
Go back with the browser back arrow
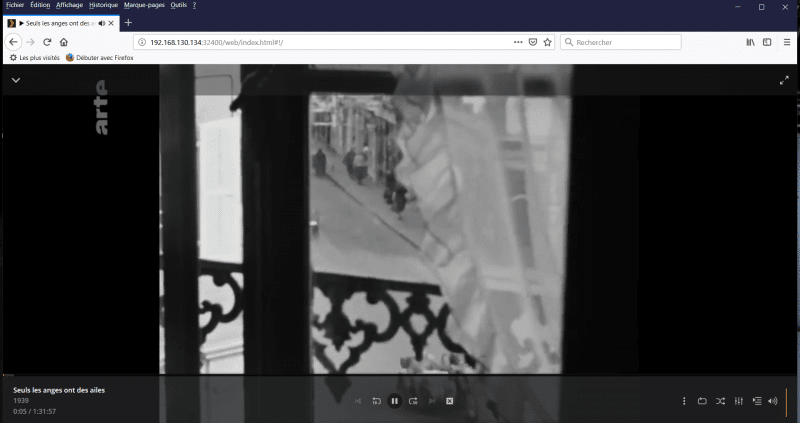[13, 42]
